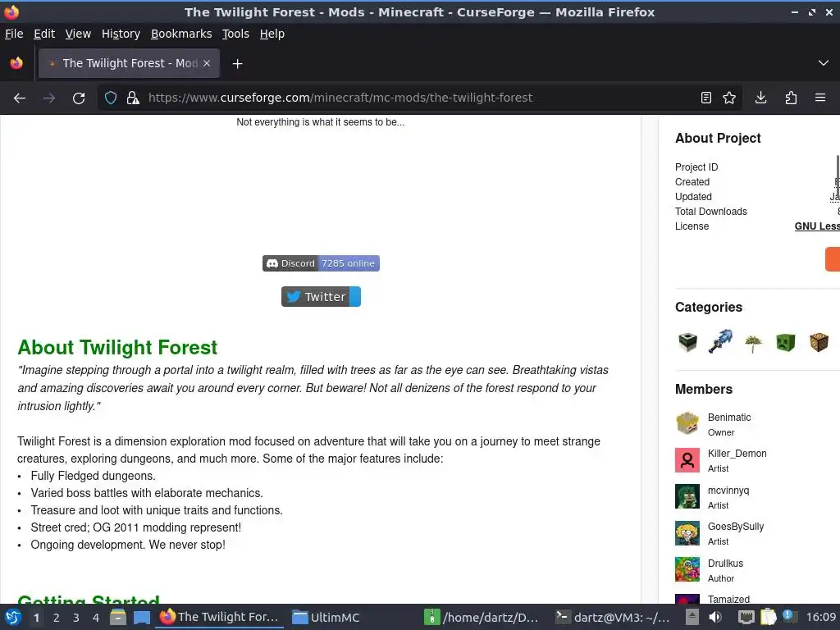Screen dimensions: 840x630
Task: Click the volume speaker tray icon
Action: point(715,618)
